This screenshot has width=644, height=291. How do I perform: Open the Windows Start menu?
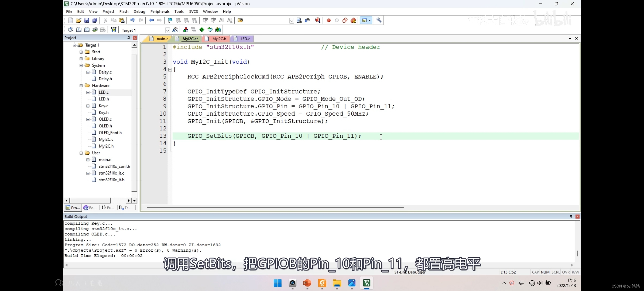coord(278,283)
